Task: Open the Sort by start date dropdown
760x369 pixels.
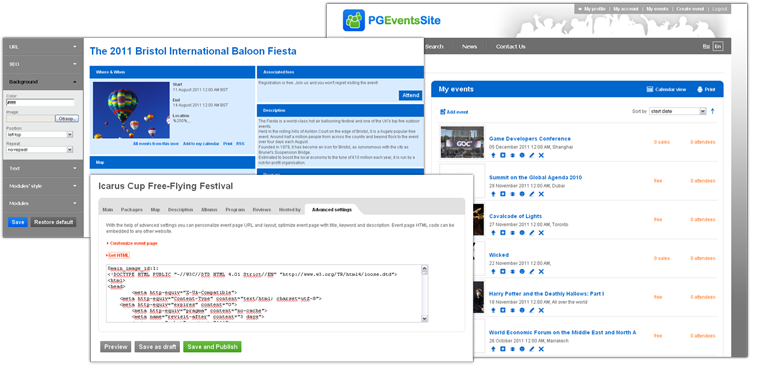Action: coord(678,111)
